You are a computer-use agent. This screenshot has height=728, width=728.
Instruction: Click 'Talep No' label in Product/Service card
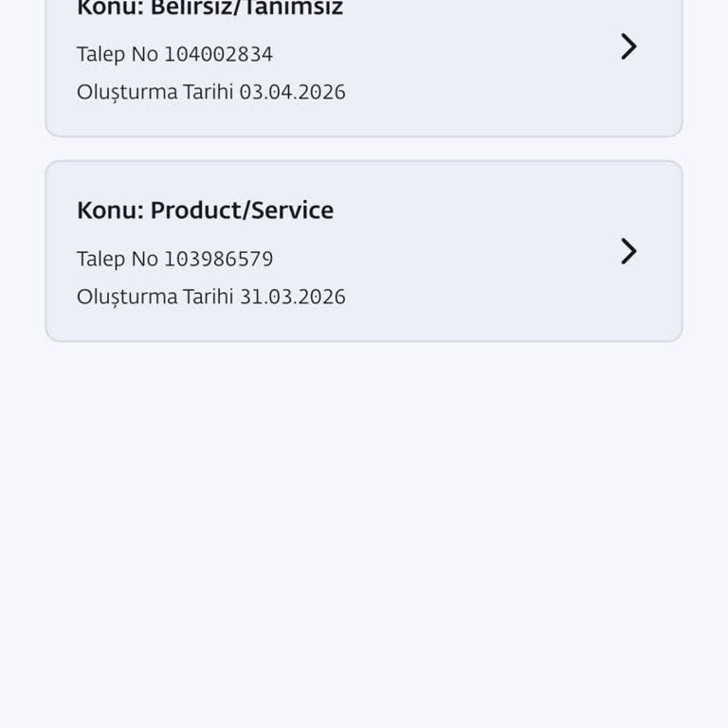117,259
